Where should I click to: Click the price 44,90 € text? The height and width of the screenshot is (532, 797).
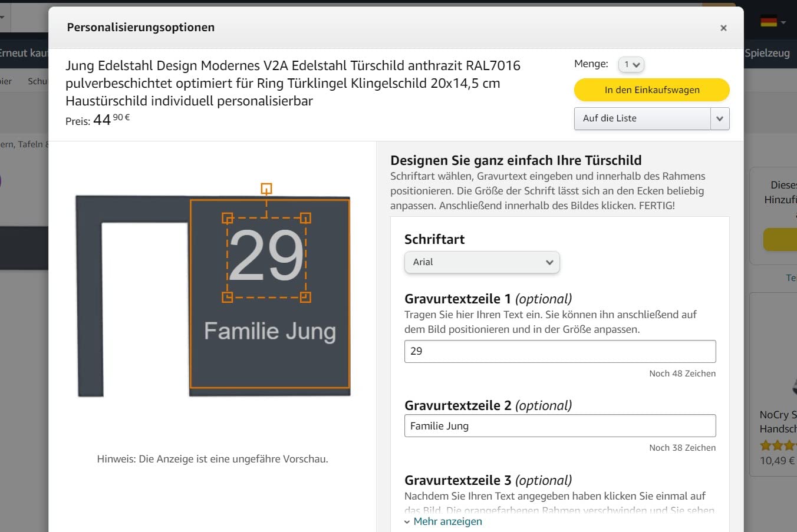click(x=111, y=120)
